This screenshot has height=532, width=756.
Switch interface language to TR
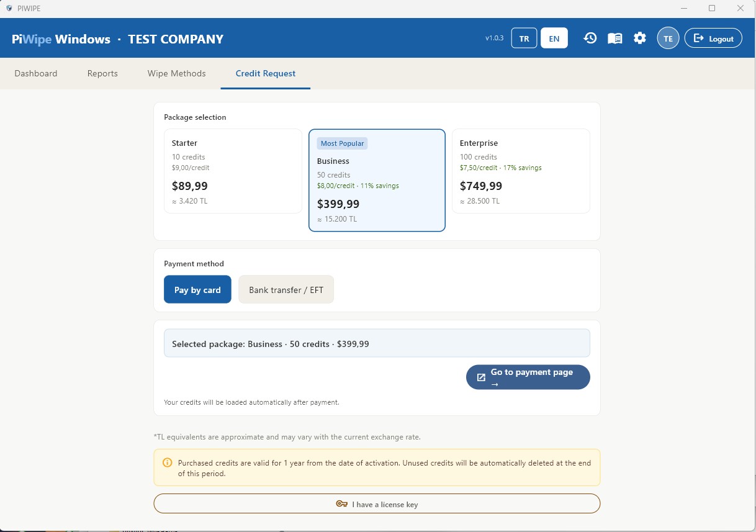(x=523, y=37)
